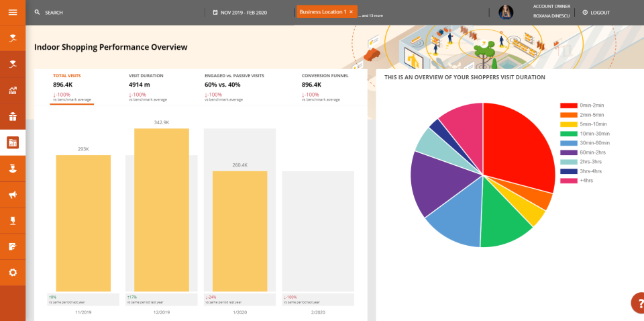The width and height of the screenshot is (644, 321).
Task: Click the red 0min-2min legend swatch
Action: (x=568, y=105)
